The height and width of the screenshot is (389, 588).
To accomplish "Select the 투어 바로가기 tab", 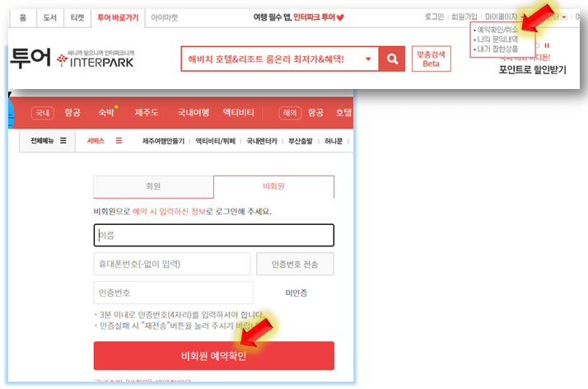I will pyautogui.click(x=118, y=17).
